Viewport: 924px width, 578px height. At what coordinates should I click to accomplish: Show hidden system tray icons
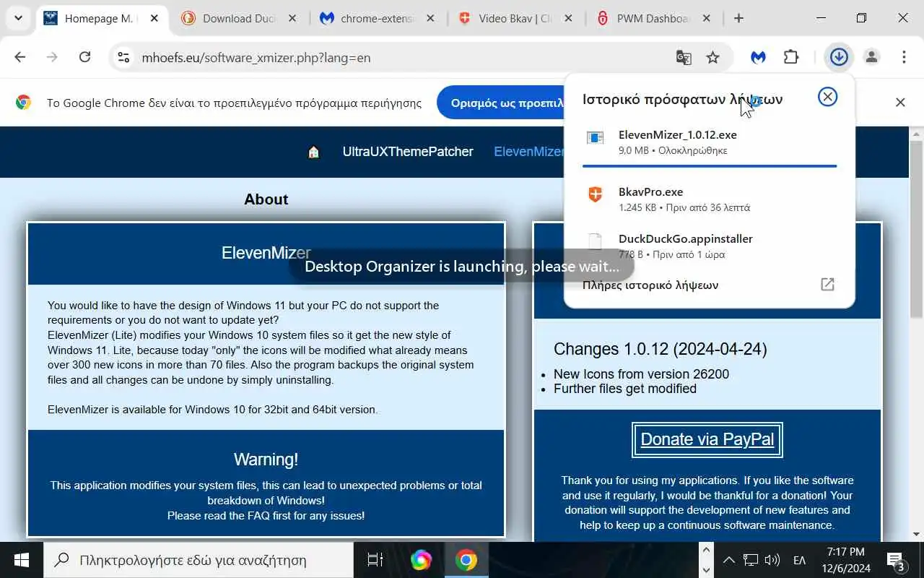[x=728, y=560]
